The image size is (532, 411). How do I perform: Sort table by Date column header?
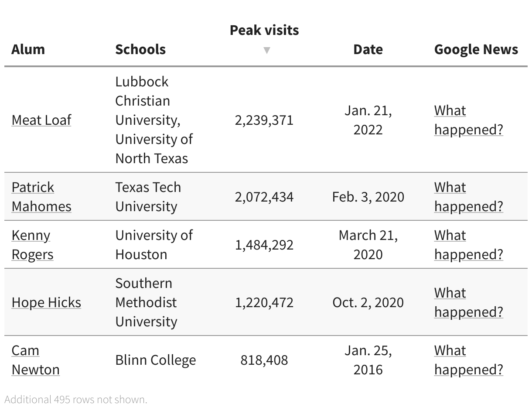pos(368,49)
